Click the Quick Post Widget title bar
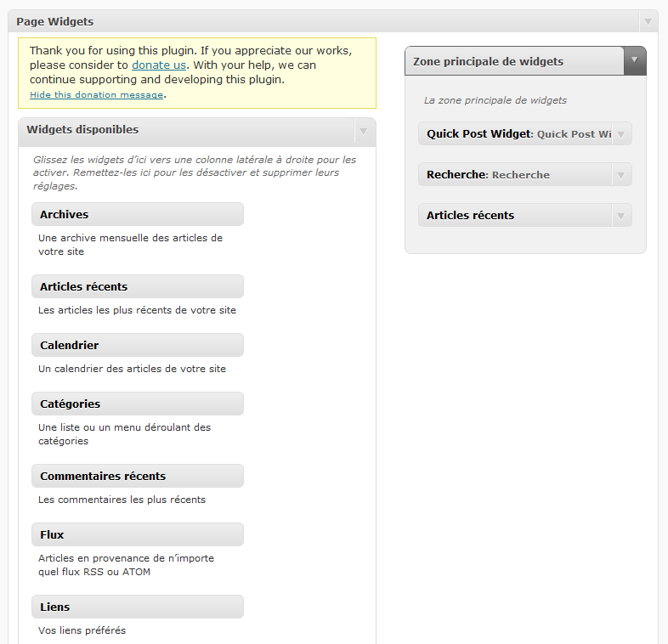Screen dimensions: 668x644 pyautogui.click(x=516, y=134)
